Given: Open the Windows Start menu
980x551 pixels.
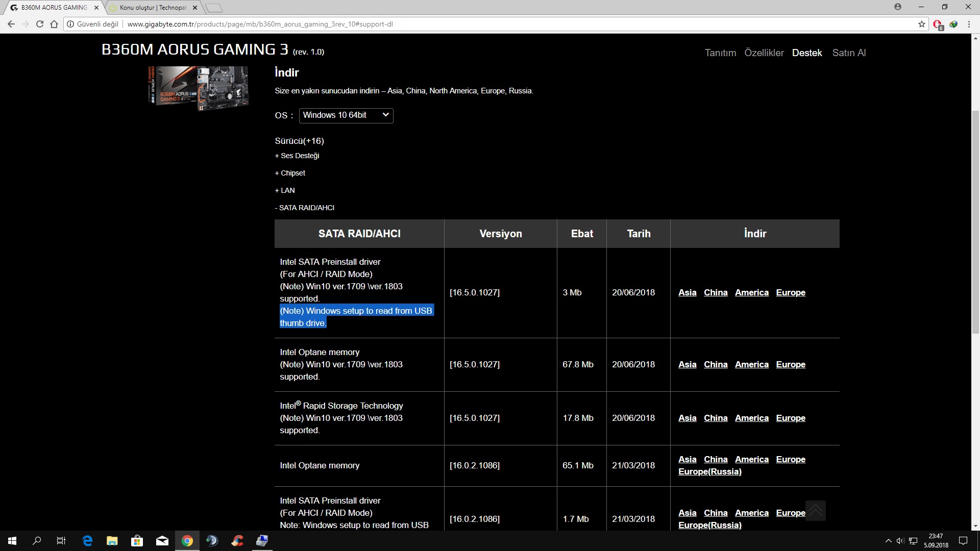Looking at the screenshot, I should point(12,541).
